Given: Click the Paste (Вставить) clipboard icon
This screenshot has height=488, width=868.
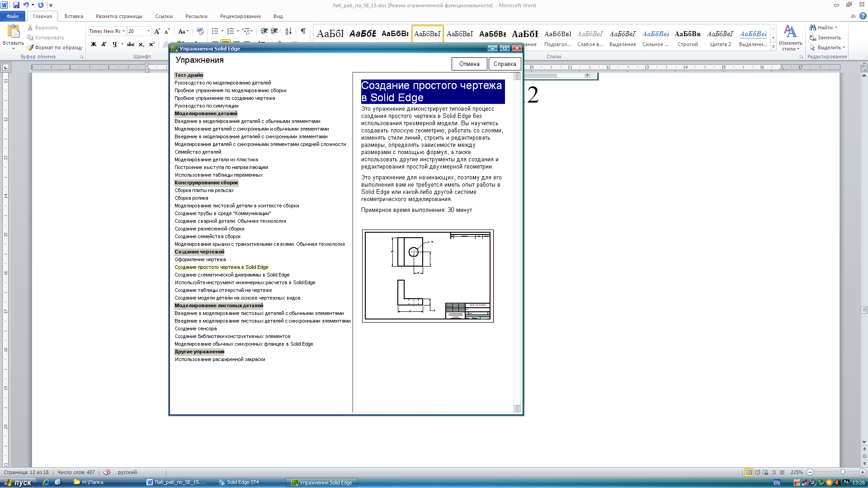Looking at the screenshot, I should point(13,31).
